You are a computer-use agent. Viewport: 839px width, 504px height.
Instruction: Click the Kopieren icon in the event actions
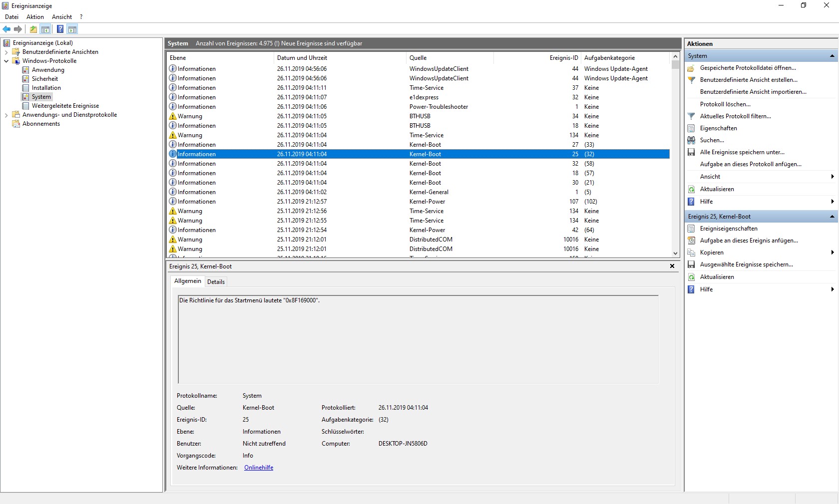pos(691,252)
